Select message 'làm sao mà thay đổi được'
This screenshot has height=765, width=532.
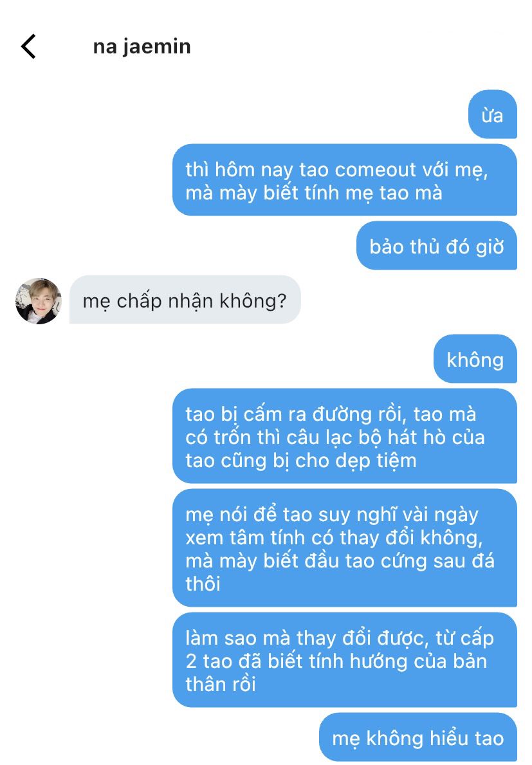[344, 660]
